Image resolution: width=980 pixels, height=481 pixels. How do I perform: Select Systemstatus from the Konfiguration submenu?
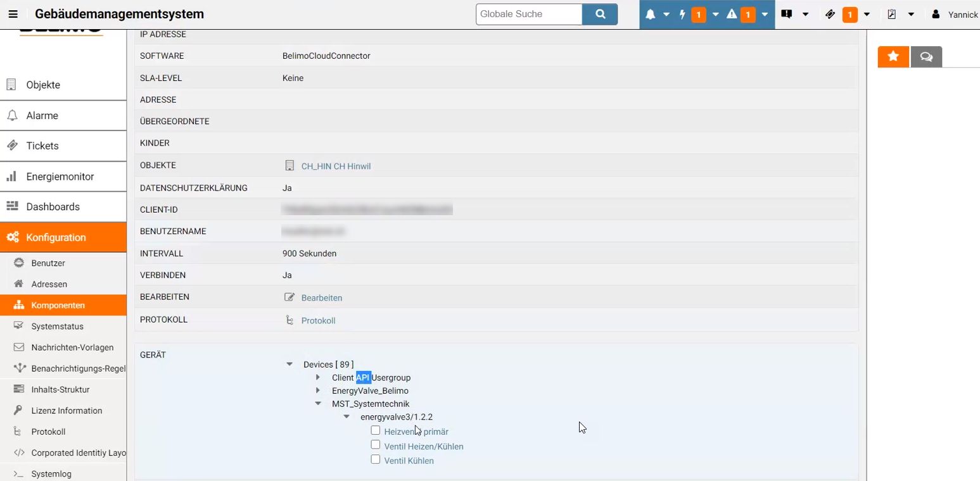click(57, 327)
